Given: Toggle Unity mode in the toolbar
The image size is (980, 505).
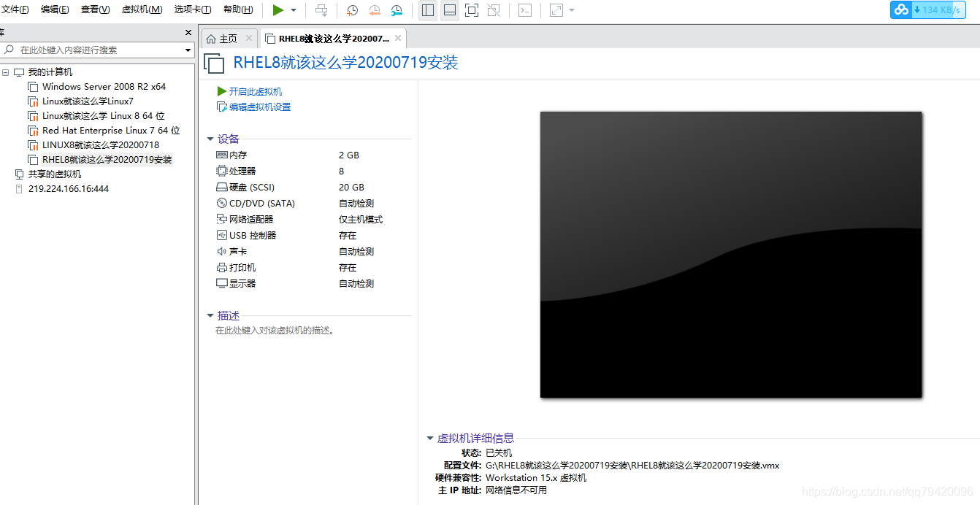Looking at the screenshot, I should [x=492, y=11].
